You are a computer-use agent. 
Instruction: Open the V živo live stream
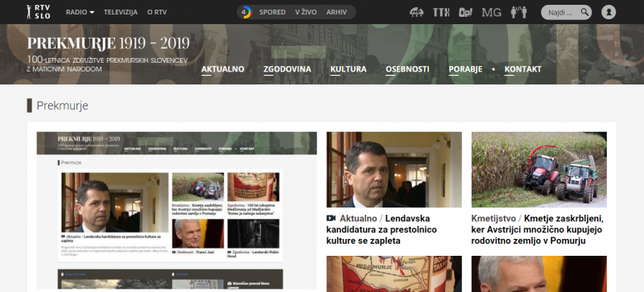306,12
